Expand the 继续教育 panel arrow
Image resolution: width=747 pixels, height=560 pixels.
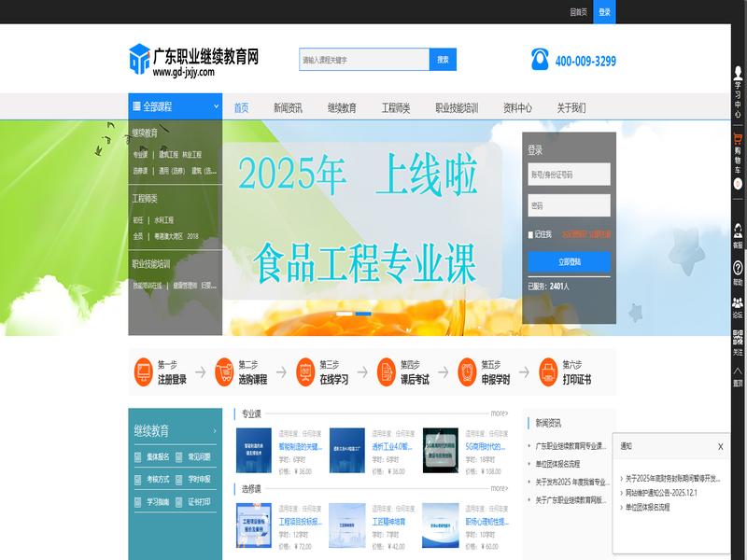pyautogui.click(x=214, y=431)
